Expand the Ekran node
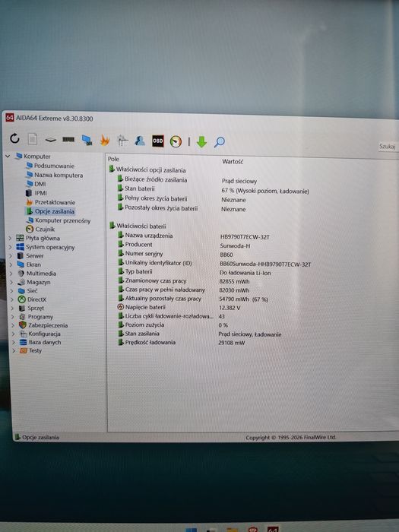Viewport: 399px width, 532px height. pyautogui.click(x=11, y=264)
